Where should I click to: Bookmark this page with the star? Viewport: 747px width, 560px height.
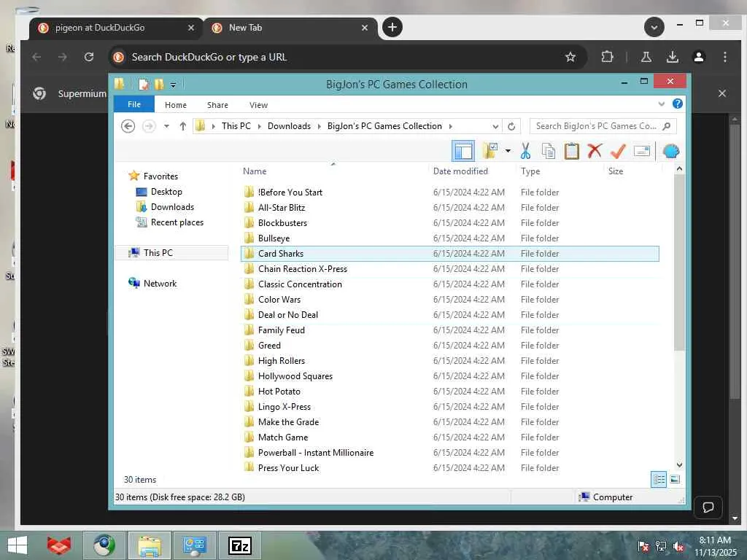(570, 57)
